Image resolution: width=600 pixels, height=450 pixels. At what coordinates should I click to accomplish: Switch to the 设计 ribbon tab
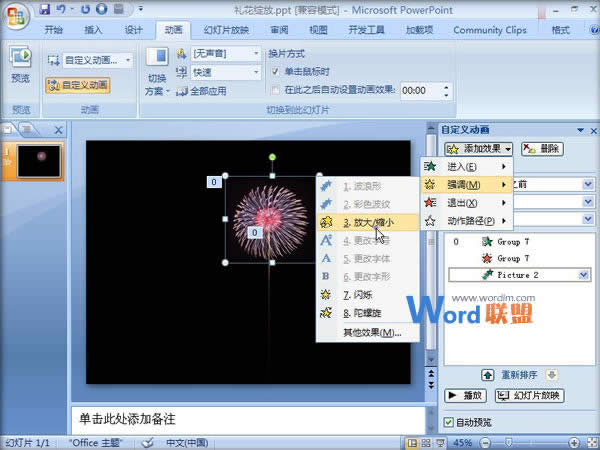133,30
